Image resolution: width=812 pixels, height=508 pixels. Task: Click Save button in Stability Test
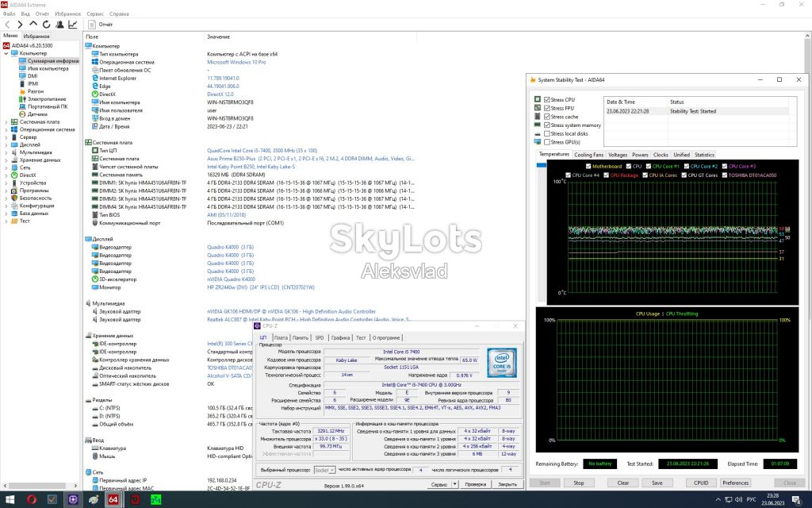tap(657, 483)
